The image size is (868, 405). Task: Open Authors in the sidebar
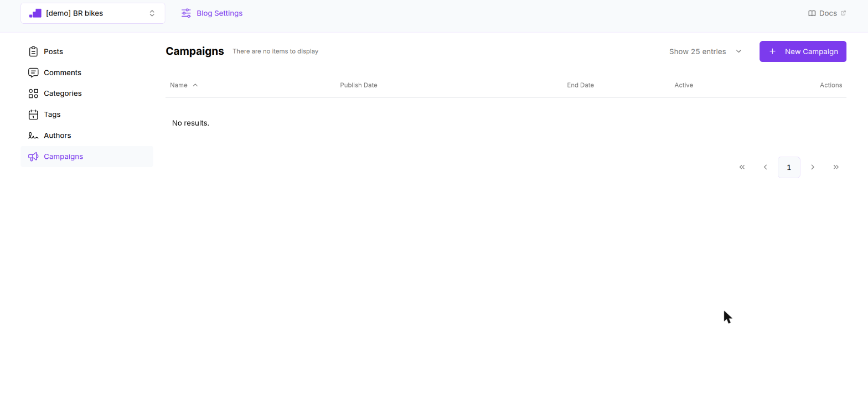[87, 136]
